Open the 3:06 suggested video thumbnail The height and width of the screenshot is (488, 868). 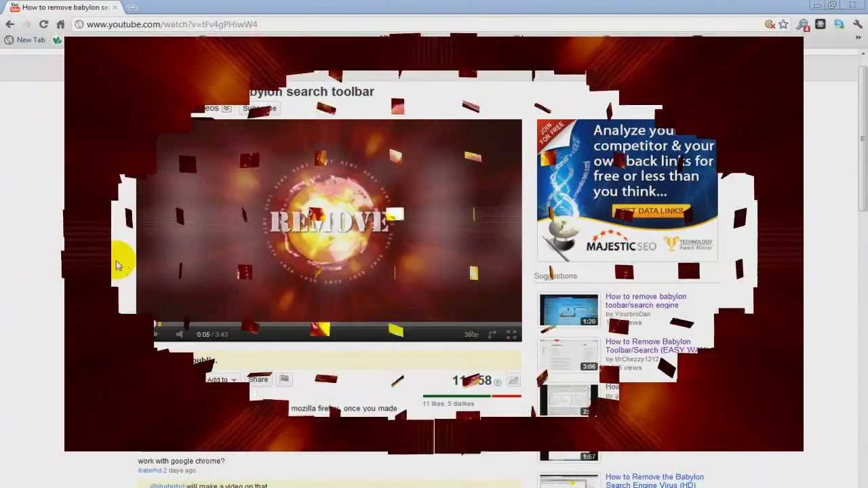569,355
